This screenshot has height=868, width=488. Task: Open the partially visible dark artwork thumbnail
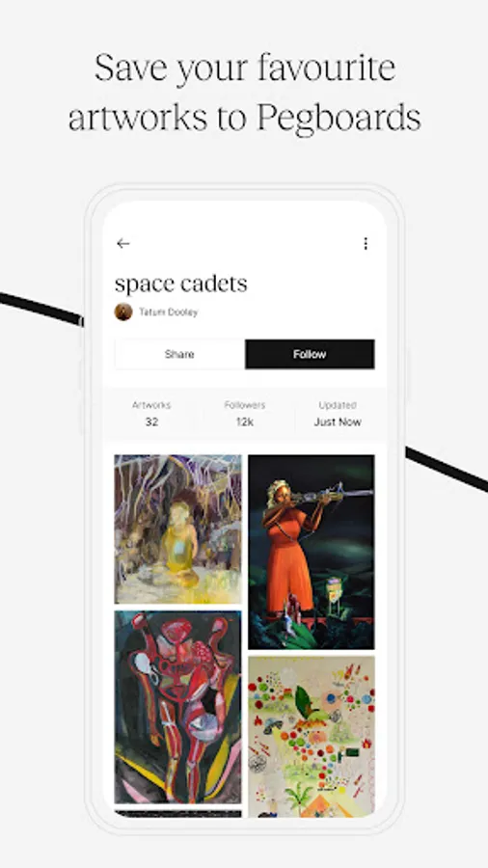[177, 814]
